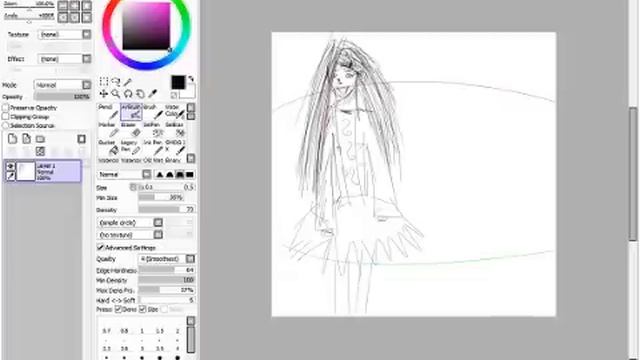Toggle Preserve Opacity checkbox
The image size is (640, 360).
[x=5, y=108]
